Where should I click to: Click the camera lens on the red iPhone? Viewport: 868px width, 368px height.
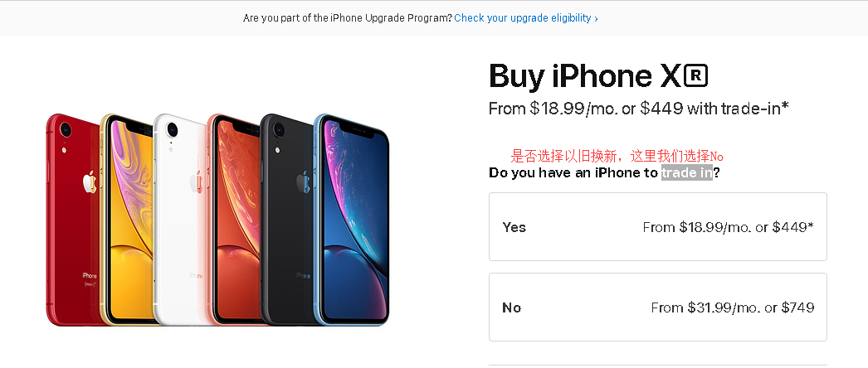point(64,129)
